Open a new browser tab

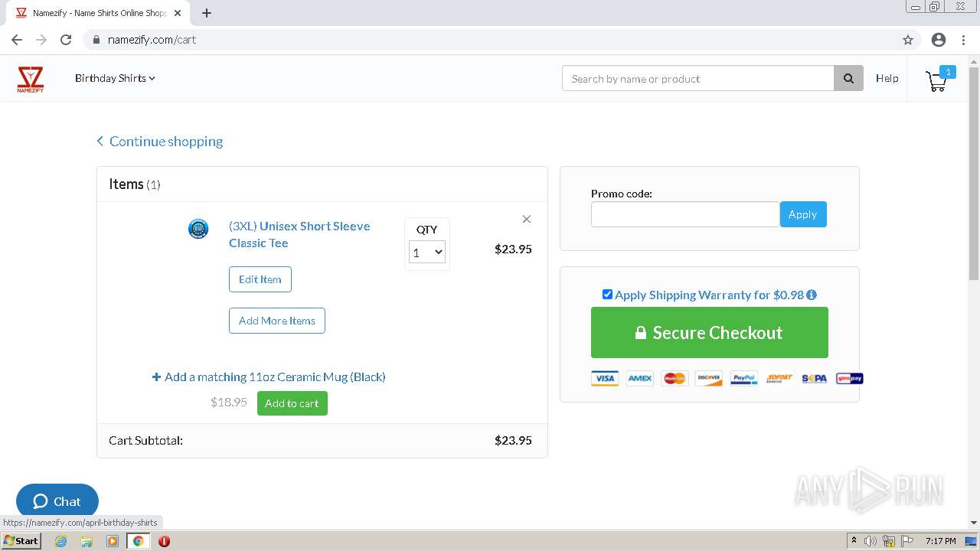(207, 13)
